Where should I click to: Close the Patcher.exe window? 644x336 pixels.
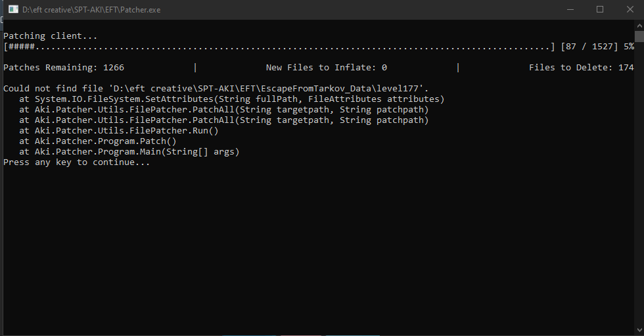coord(630,9)
